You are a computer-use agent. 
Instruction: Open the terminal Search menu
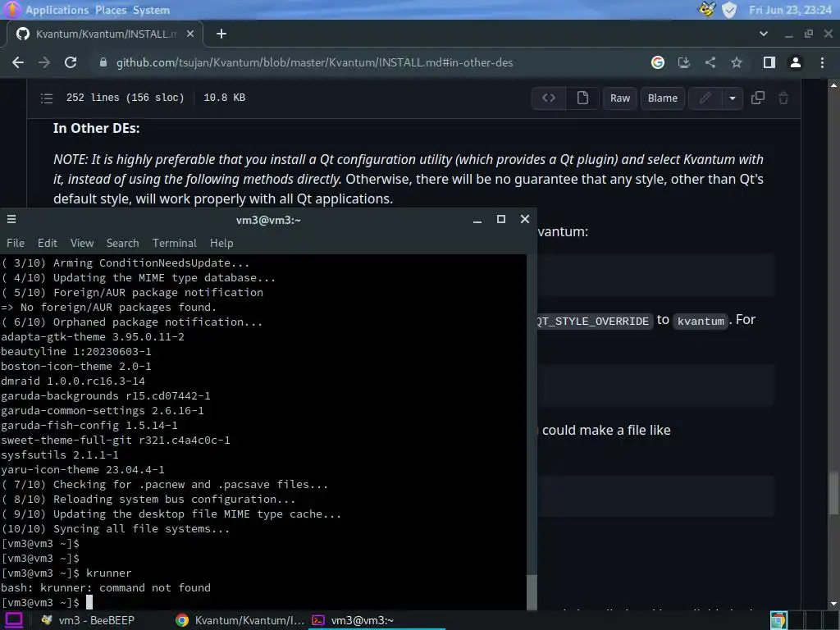tap(123, 243)
